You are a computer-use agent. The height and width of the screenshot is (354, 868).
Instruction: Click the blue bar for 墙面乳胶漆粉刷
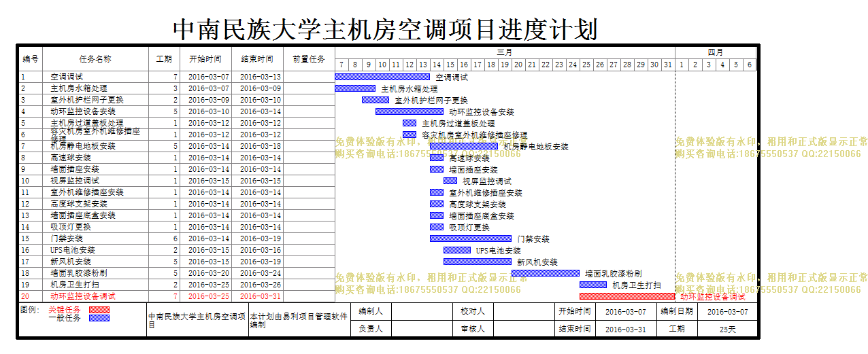[546, 273]
